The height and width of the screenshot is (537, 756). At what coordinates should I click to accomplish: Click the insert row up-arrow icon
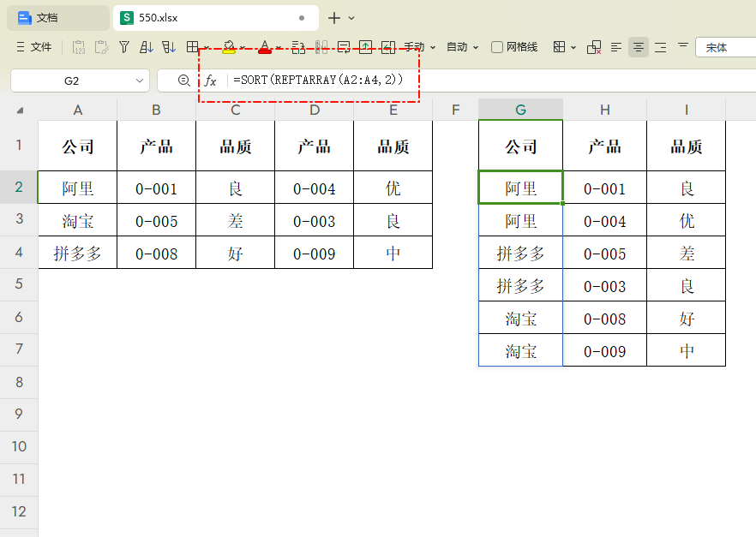365,47
